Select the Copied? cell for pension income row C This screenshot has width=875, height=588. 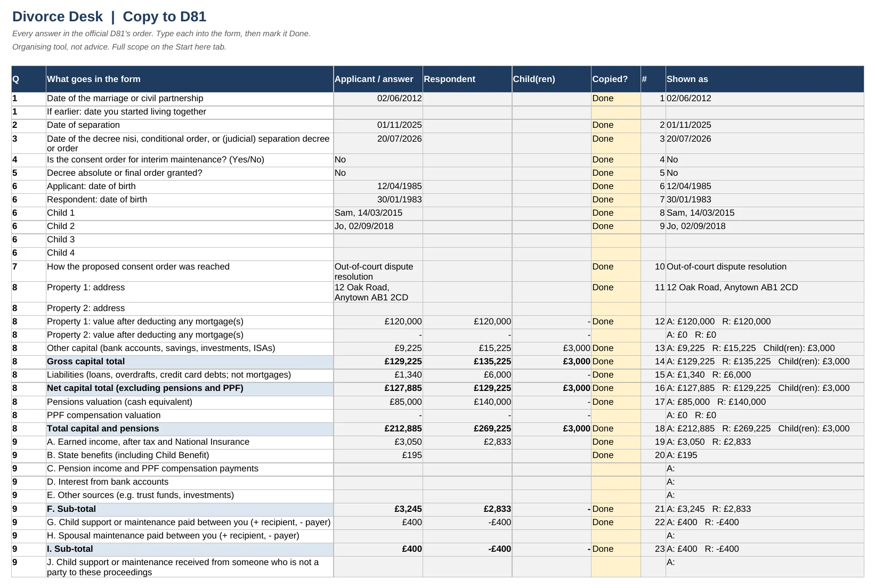tap(615, 469)
